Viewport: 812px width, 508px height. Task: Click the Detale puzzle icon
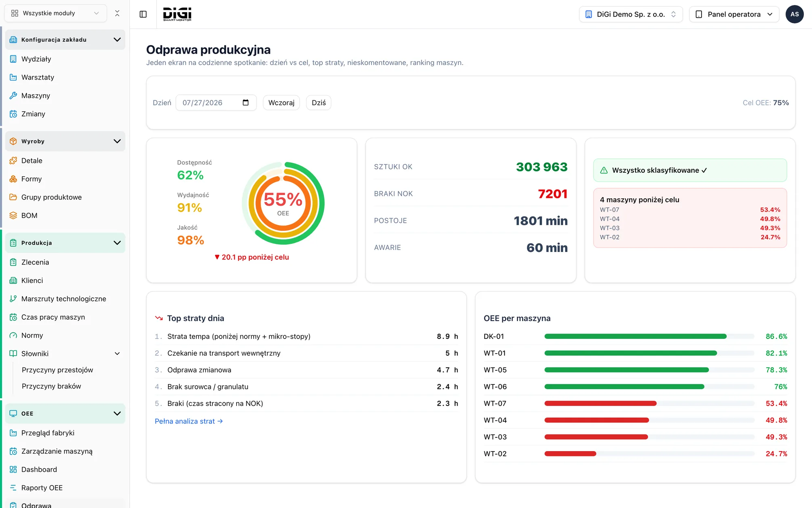pyautogui.click(x=13, y=161)
